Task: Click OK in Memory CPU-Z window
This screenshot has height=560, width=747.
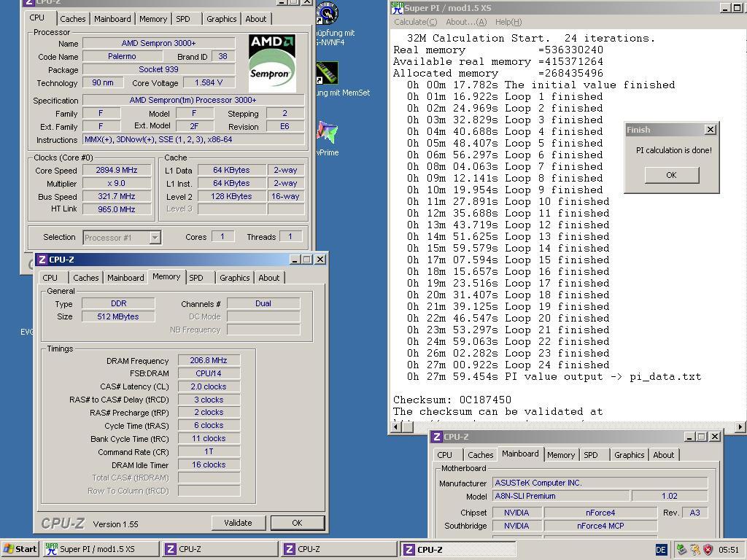Action: click(298, 523)
